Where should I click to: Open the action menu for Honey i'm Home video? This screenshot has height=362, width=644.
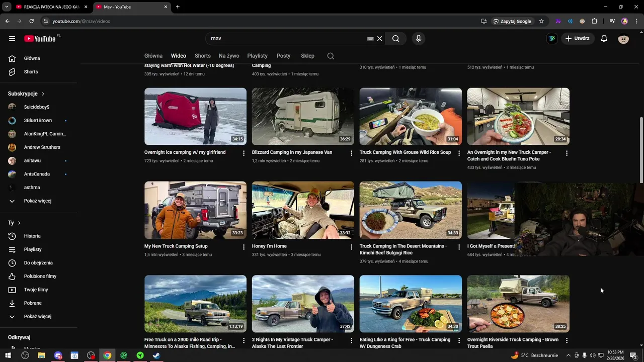pyautogui.click(x=352, y=247)
